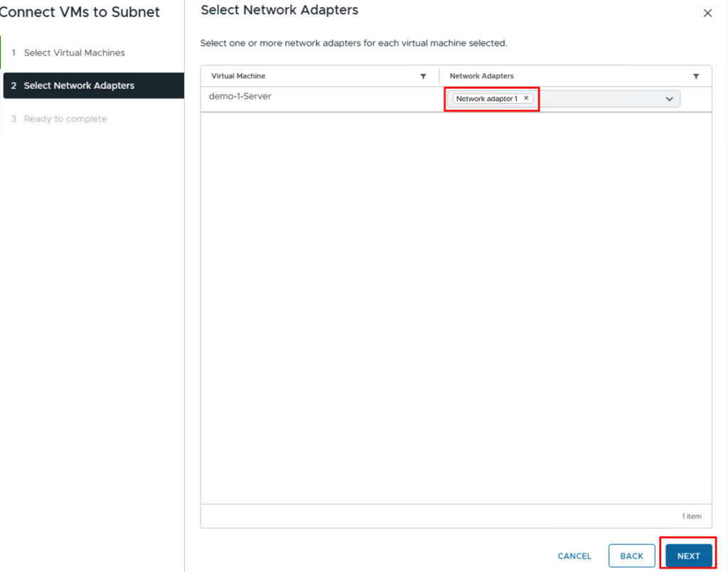The height and width of the screenshot is (572, 728).
Task: Click the Network Adapters column header
Action: [x=481, y=76]
